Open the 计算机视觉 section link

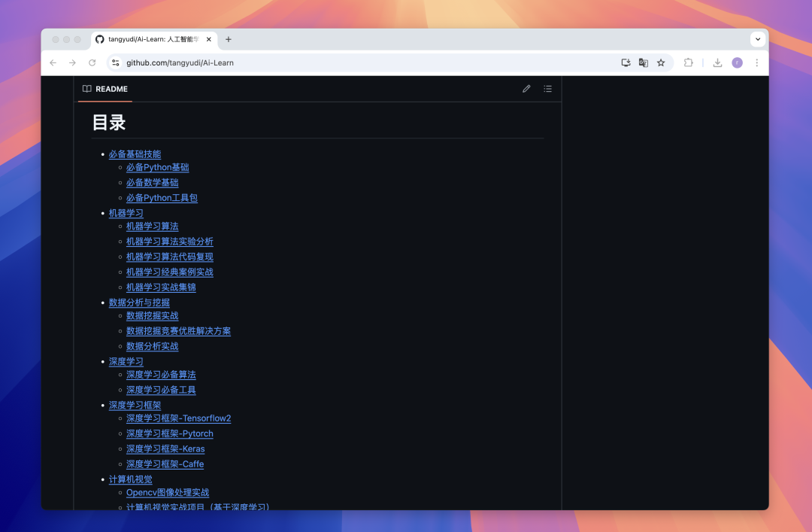coord(131,479)
